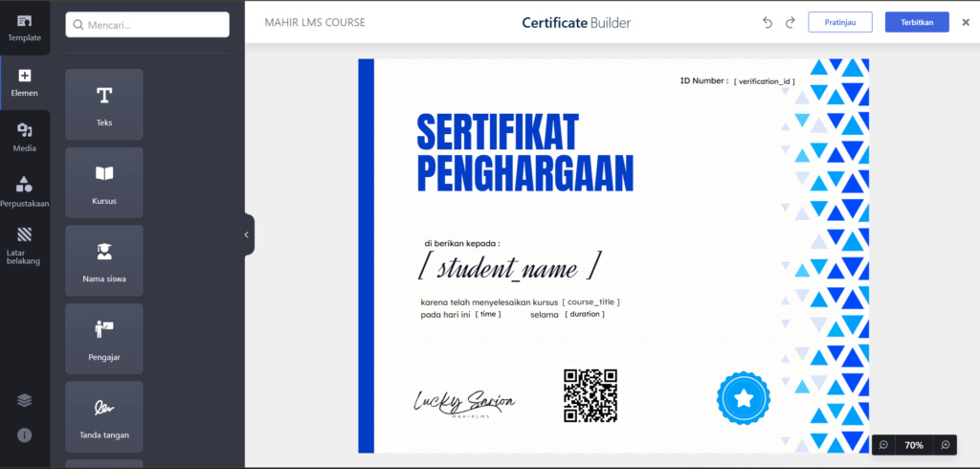980x469 pixels.
Task: Click the Pratinjau preview button
Action: click(x=839, y=22)
